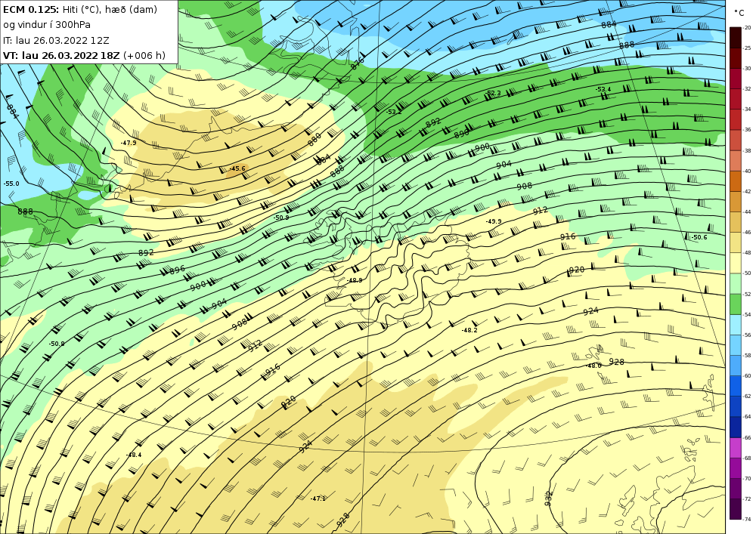756x534 pixels.
Task: Click the 'ECM 0.125: Hiti (°C), hæð (dam)' title line
Action: [80, 9]
